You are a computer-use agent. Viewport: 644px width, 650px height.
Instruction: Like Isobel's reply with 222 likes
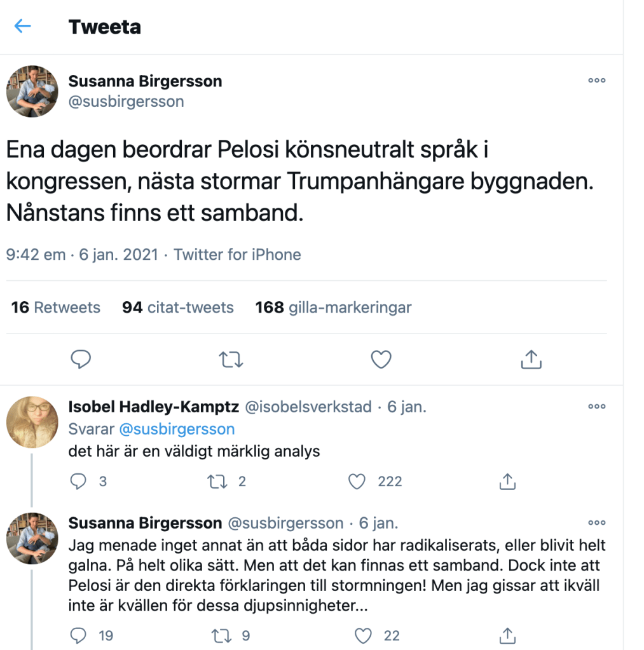358,482
